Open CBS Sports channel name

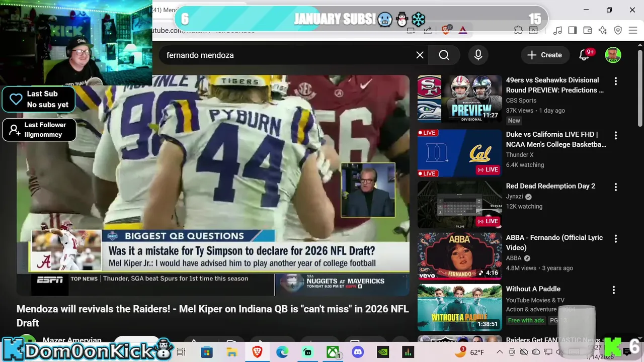[x=521, y=101]
